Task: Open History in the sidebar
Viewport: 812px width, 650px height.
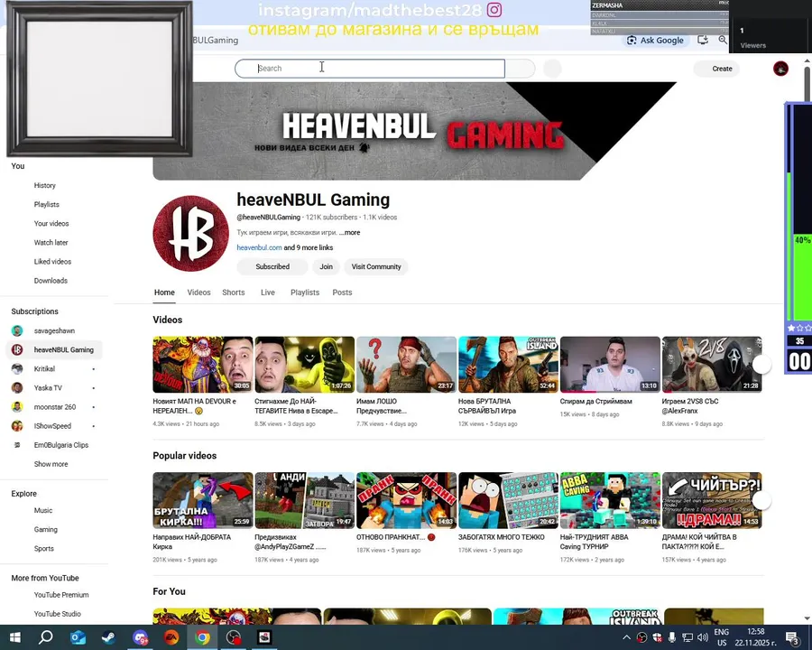Action: [44, 186]
